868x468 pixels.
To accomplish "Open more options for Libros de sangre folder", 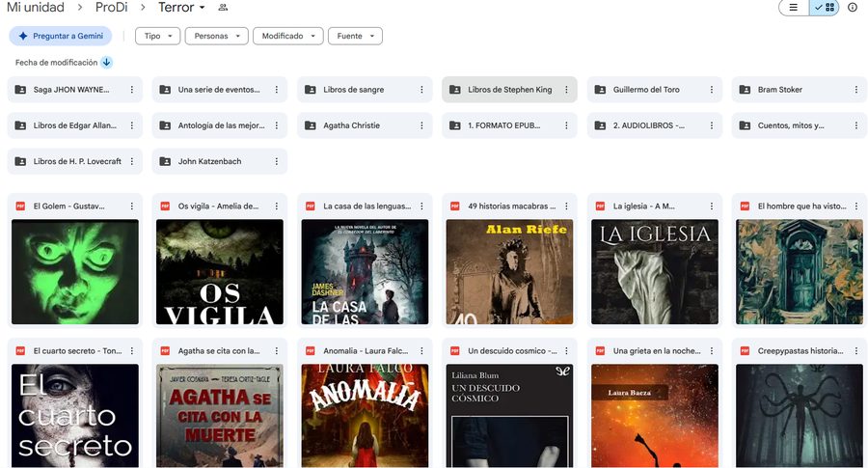I will 421,90.
